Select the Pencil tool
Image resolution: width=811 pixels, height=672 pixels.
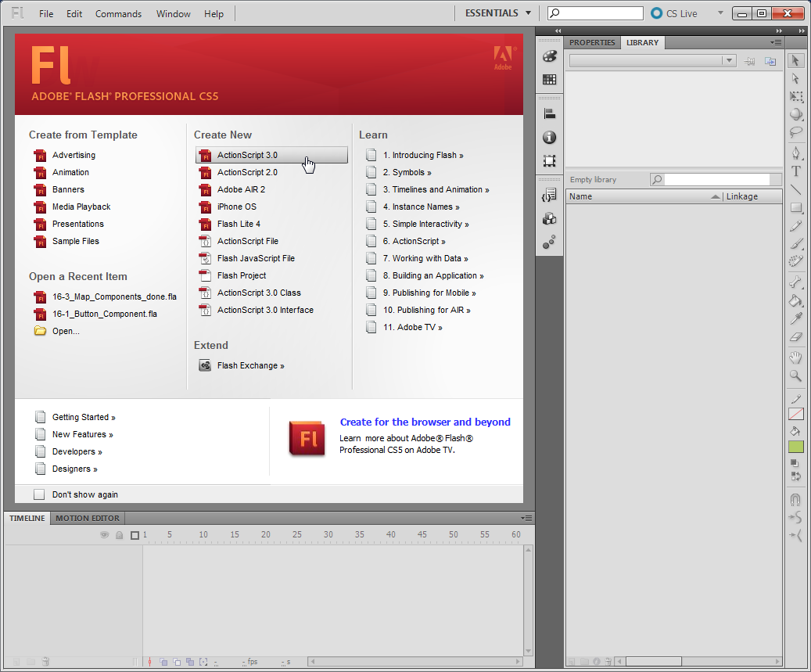point(795,225)
